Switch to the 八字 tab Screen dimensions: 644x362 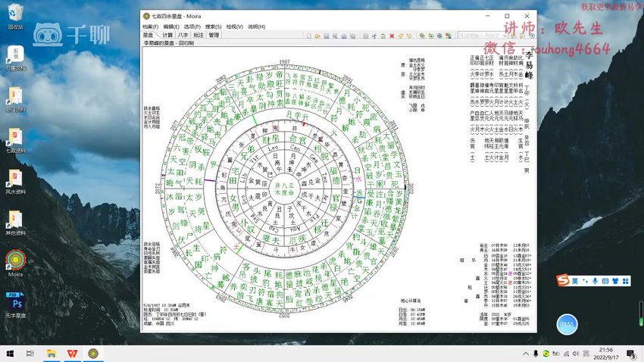(x=183, y=36)
